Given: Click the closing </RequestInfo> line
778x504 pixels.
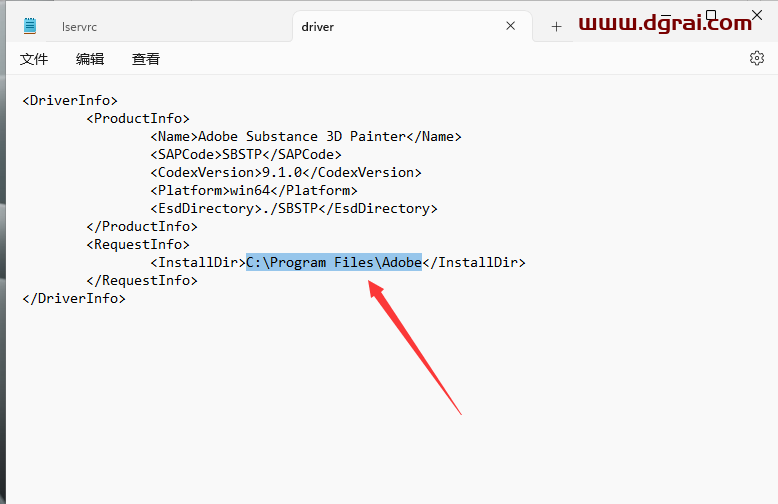Looking at the screenshot, I should coord(142,280).
